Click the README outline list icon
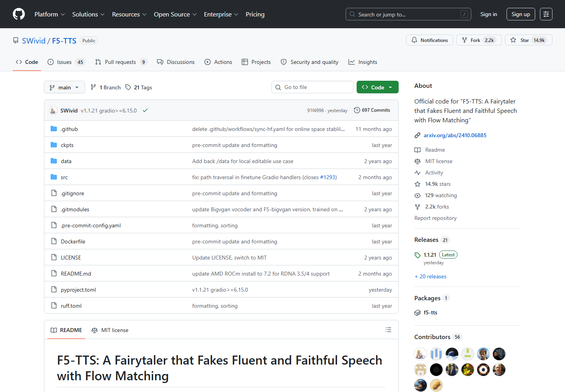The width and height of the screenshot is (565, 392). pyautogui.click(x=388, y=330)
